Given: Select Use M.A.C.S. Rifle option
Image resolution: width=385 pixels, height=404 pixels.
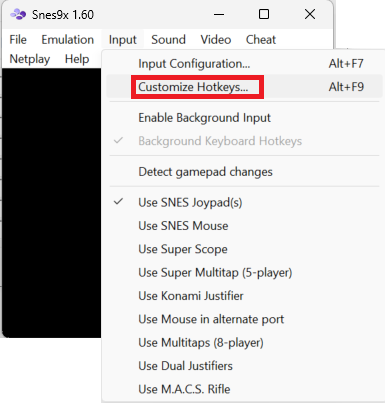Looking at the screenshot, I should [244, 389].
